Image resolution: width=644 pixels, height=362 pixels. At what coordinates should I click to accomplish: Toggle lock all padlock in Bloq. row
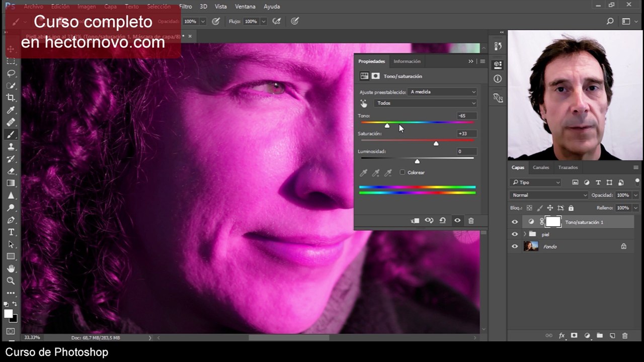[571, 208]
